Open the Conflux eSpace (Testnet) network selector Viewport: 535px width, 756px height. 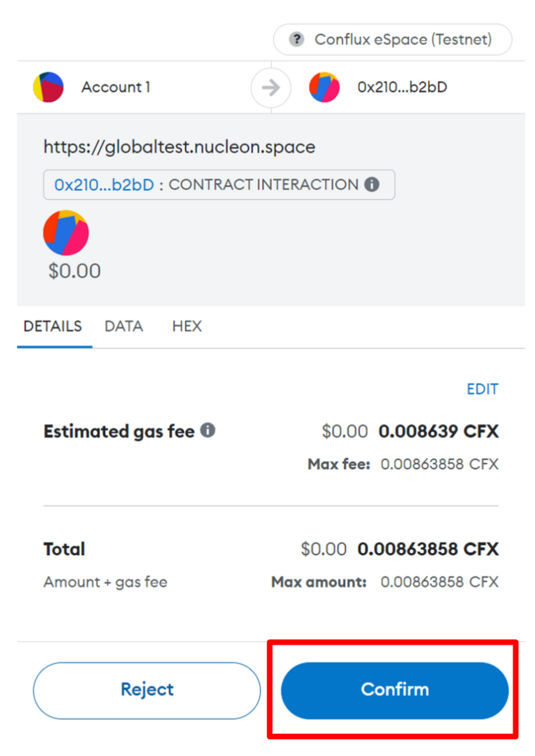[x=392, y=40]
